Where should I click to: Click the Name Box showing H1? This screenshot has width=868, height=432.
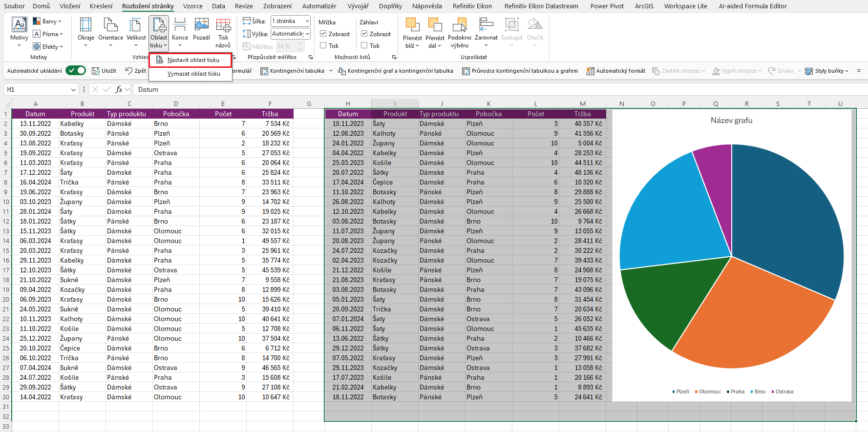pyautogui.click(x=37, y=90)
